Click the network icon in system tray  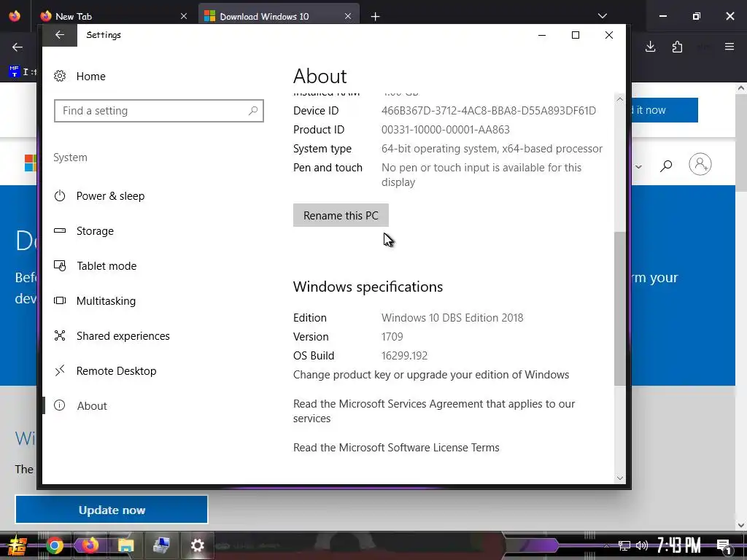click(x=624, y=545)
